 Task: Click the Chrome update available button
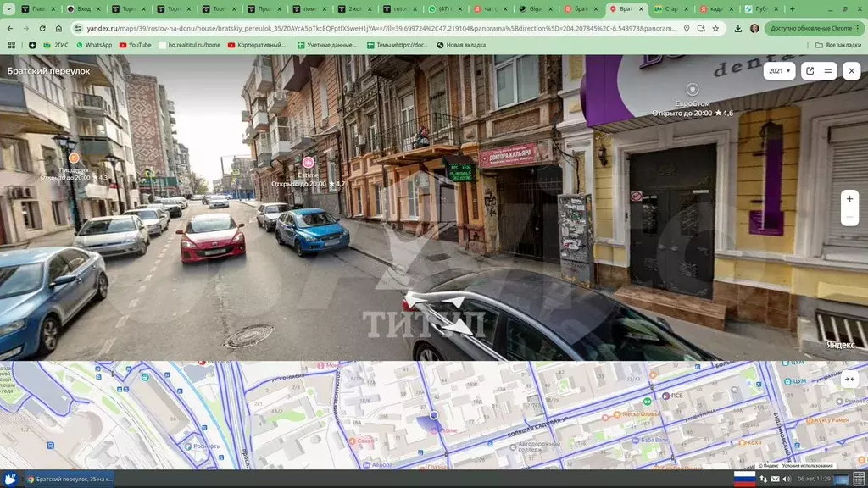[812, 28]
